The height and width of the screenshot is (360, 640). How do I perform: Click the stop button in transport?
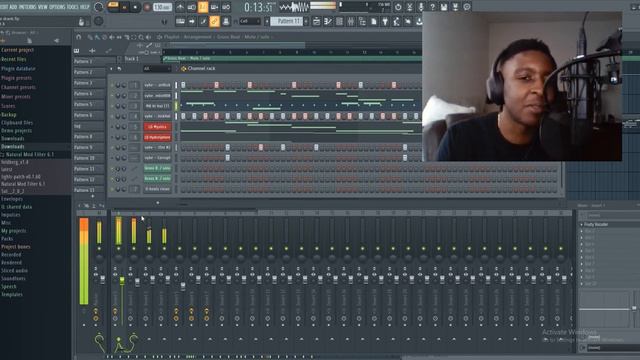click(x=136, y=7)
